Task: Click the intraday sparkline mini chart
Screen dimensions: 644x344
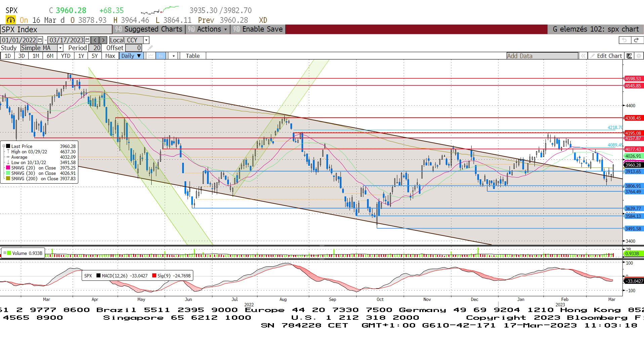Action: [x=160, y=10]
